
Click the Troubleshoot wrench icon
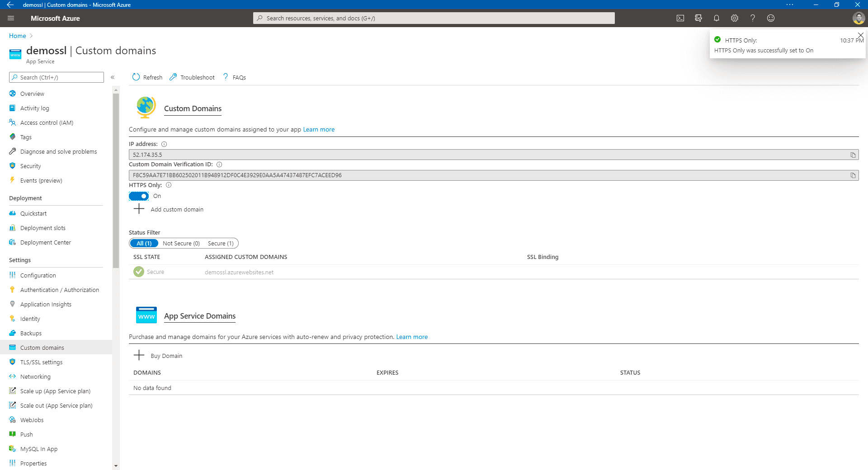(173, 77)
